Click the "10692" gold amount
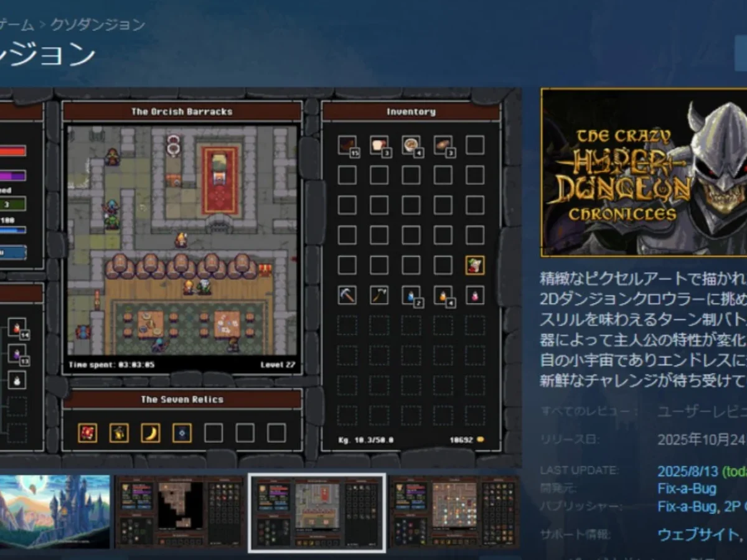Image resolution: width=747 pixels, height=560 pixels. (x=462, y=440)
